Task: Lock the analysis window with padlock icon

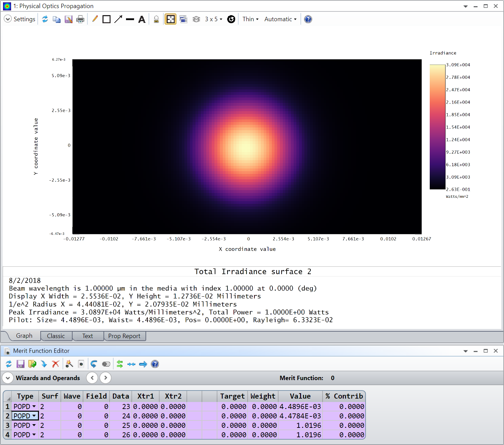Action: click(x=156, y=19)
